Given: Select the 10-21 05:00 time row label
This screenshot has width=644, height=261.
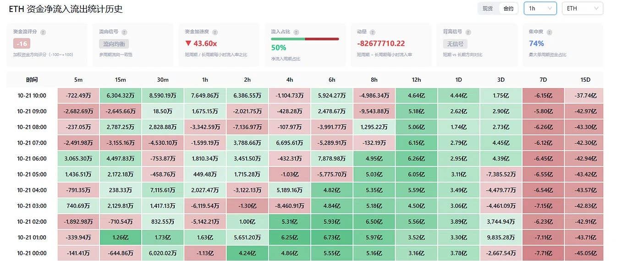Looking at the screenshot, I should [32, 174].
